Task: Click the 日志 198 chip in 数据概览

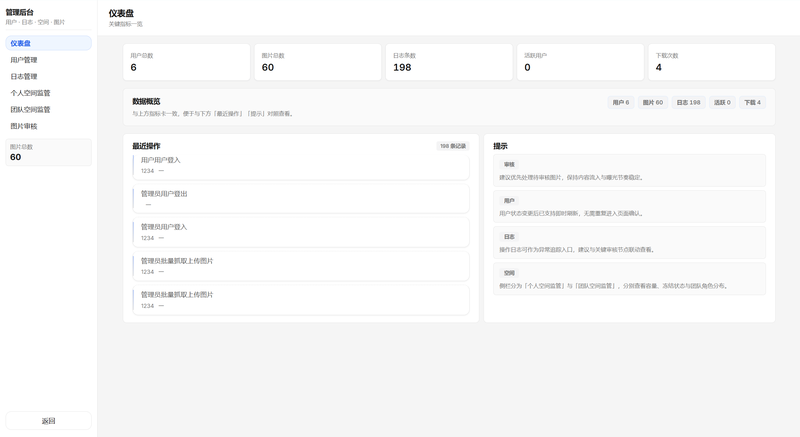Action: [688, 102]
